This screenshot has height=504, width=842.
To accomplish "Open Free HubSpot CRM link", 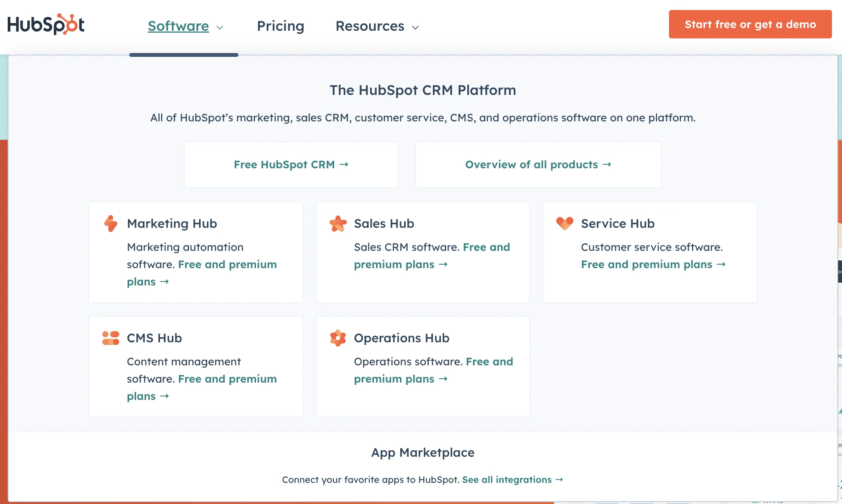I will tap(284, 164).
